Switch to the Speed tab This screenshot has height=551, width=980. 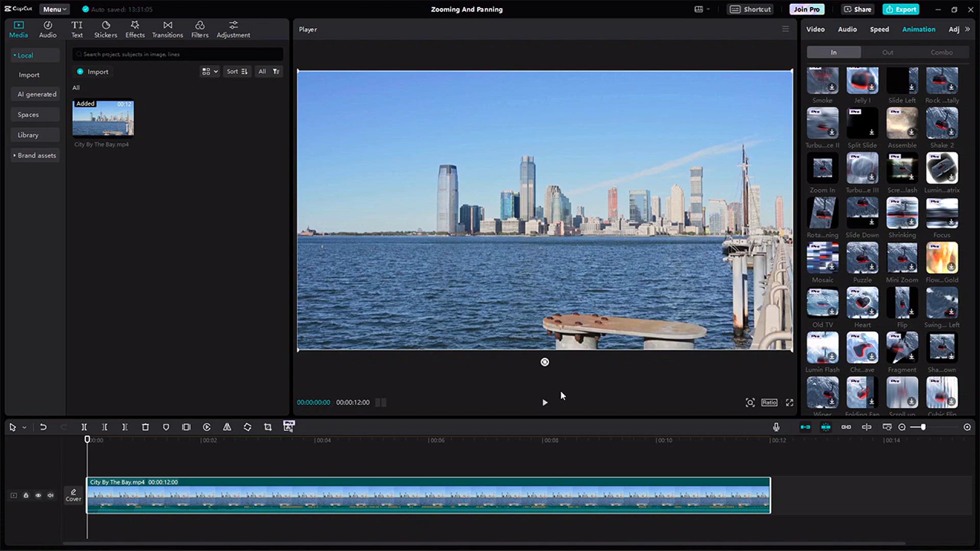(x=879, y=29)
